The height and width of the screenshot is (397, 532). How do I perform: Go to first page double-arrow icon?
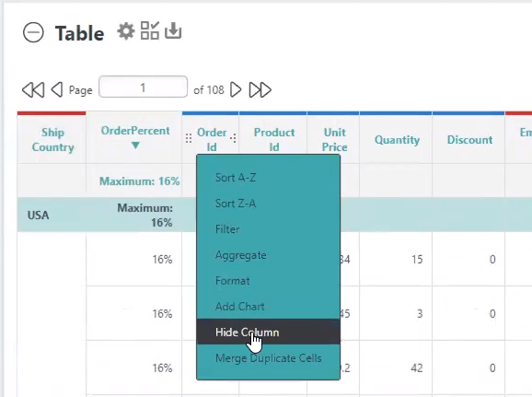click(x=33, y=90)
